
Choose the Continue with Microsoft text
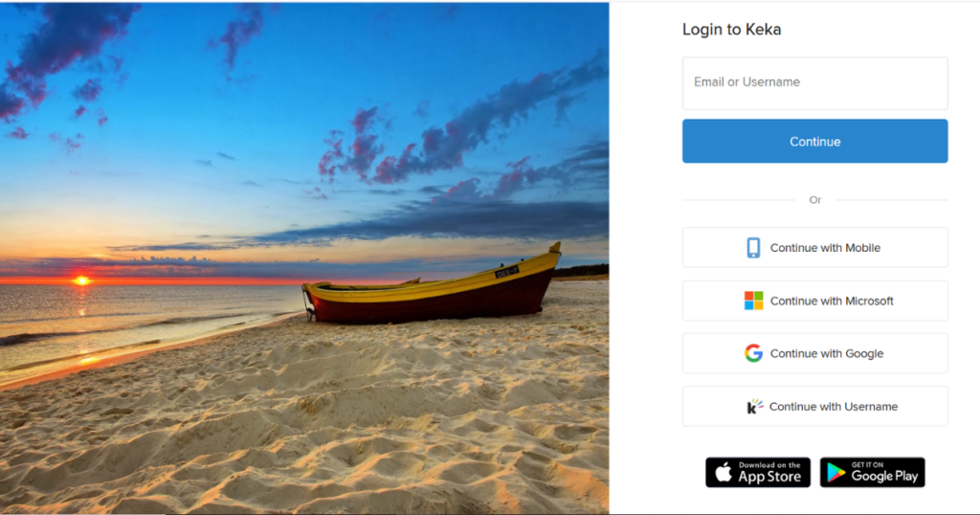point(832,301)
